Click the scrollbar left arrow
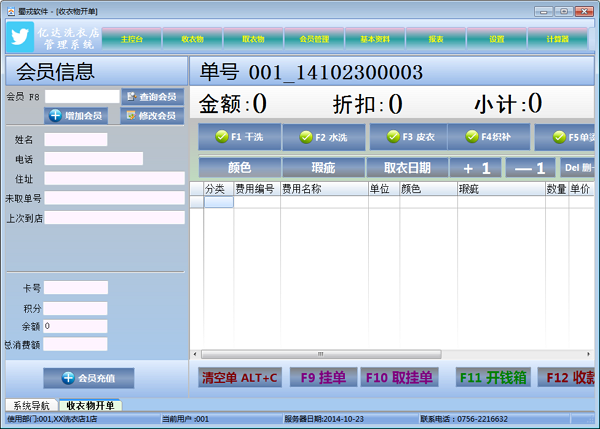This screenshot has height=429, width=600. (195, 354)
